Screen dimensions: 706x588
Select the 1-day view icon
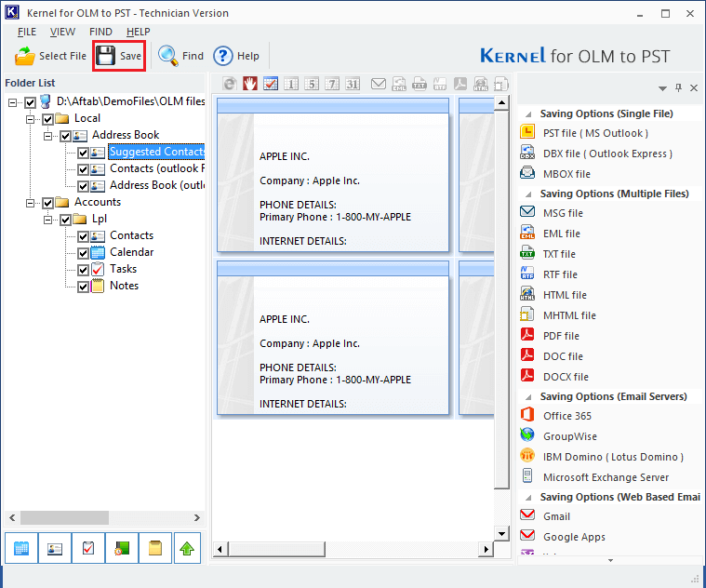[291, 84]
